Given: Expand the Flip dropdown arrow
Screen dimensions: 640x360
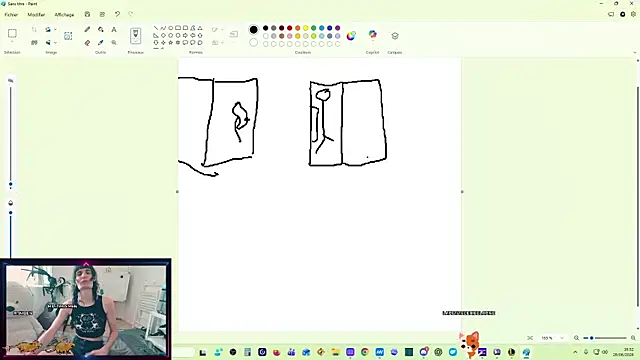Looking at the screenshot, I should pos(55,42).
